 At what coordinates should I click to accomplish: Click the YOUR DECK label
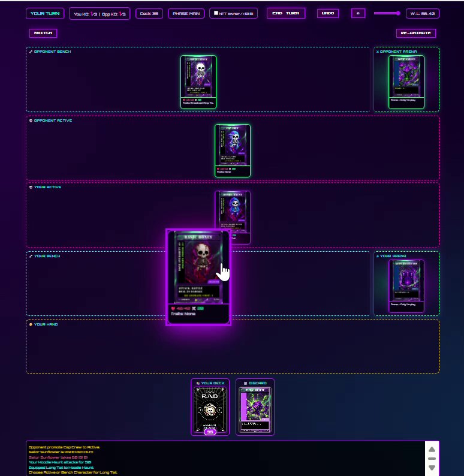click(x=212, y=383)
